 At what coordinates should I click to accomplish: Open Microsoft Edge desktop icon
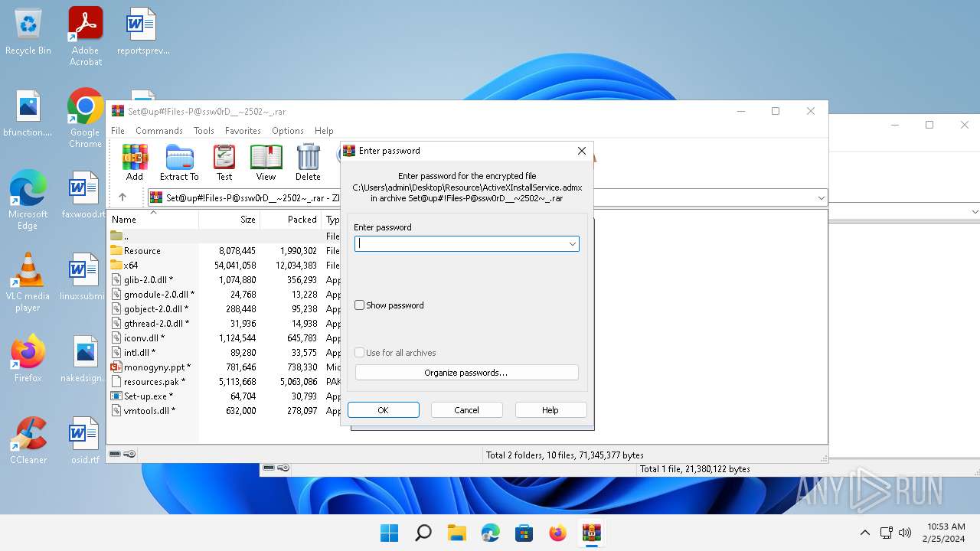point(28,200)
